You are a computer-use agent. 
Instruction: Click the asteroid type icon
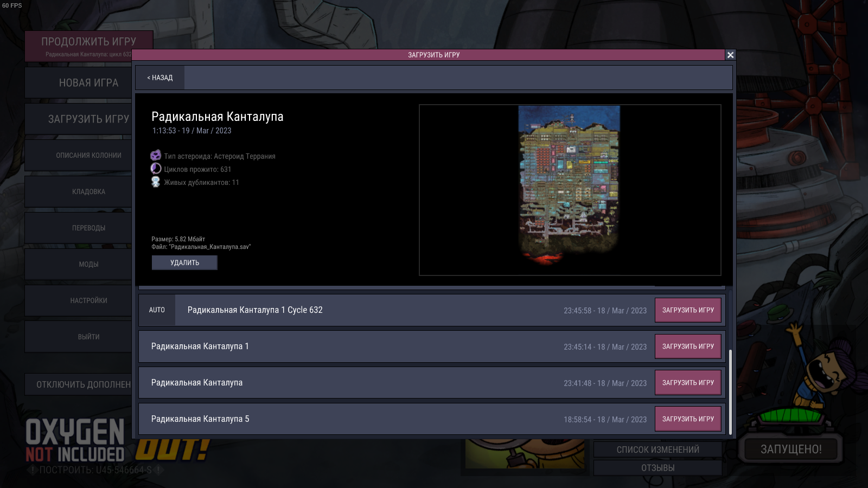(x=156, y=156)
